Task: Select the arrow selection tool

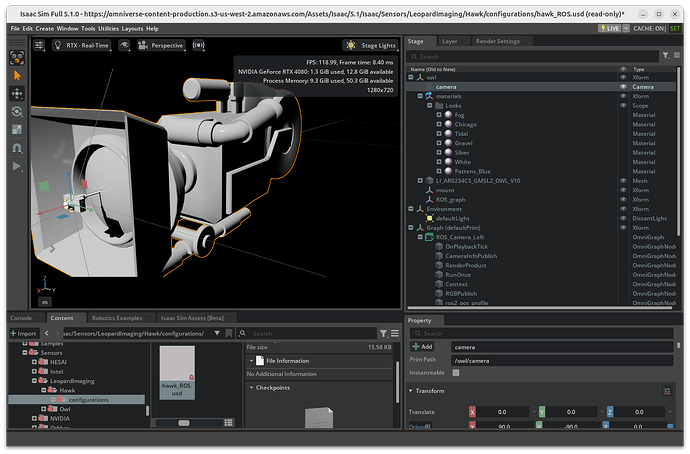Action: pos(17,74)
